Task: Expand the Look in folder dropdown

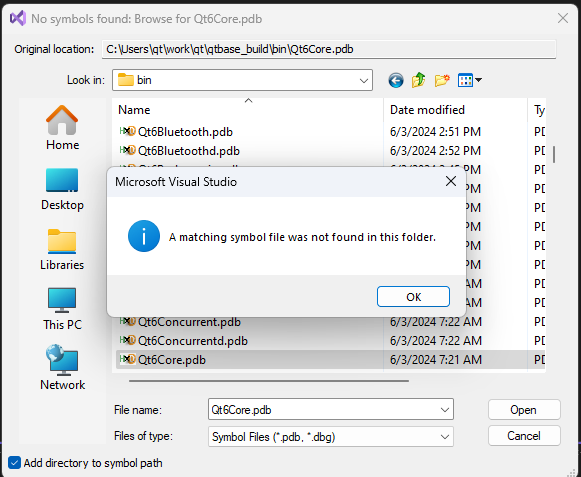Action: [364, 80]
